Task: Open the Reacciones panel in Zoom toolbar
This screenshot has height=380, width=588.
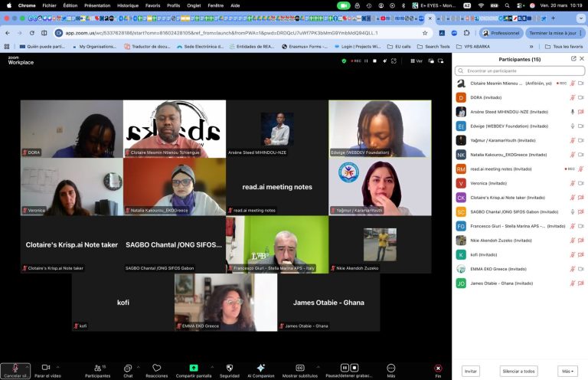Action: click(156, 369)
